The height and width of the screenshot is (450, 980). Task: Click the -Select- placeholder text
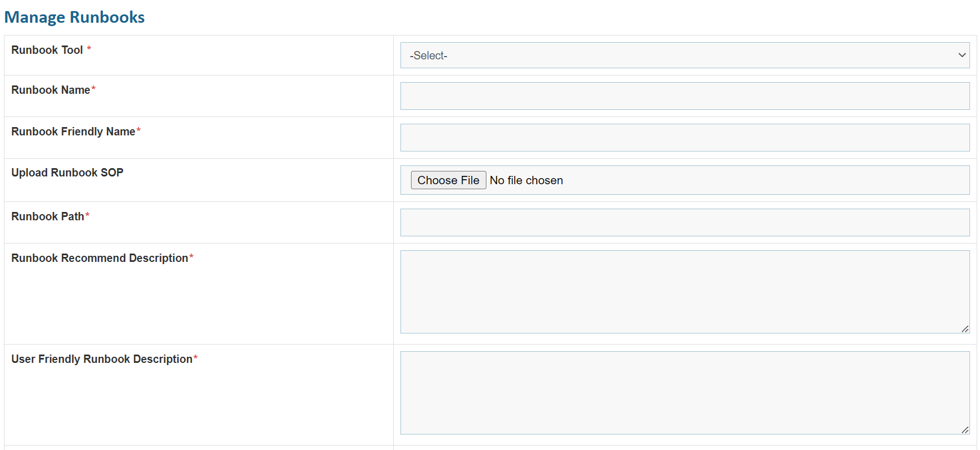coord(428,55)
